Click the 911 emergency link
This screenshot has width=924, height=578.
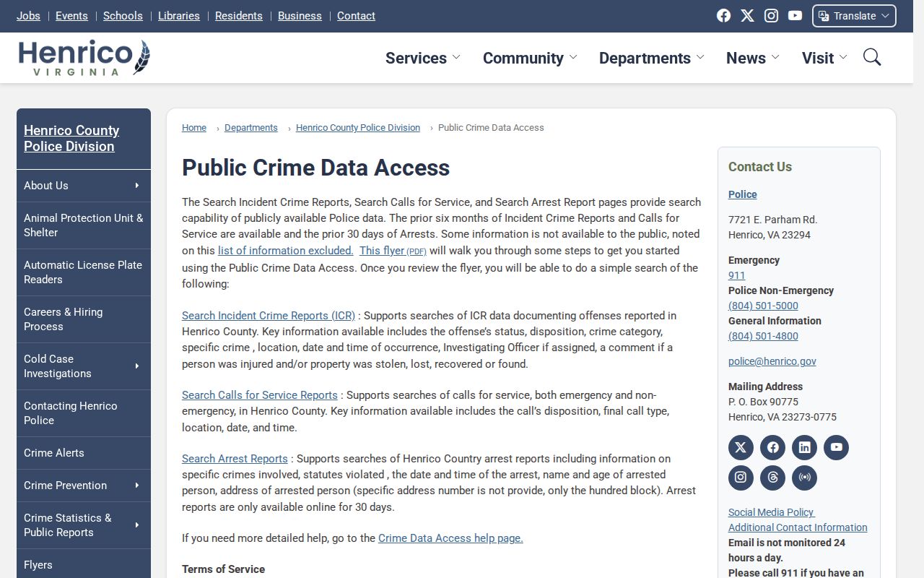(x=736, y=275)
